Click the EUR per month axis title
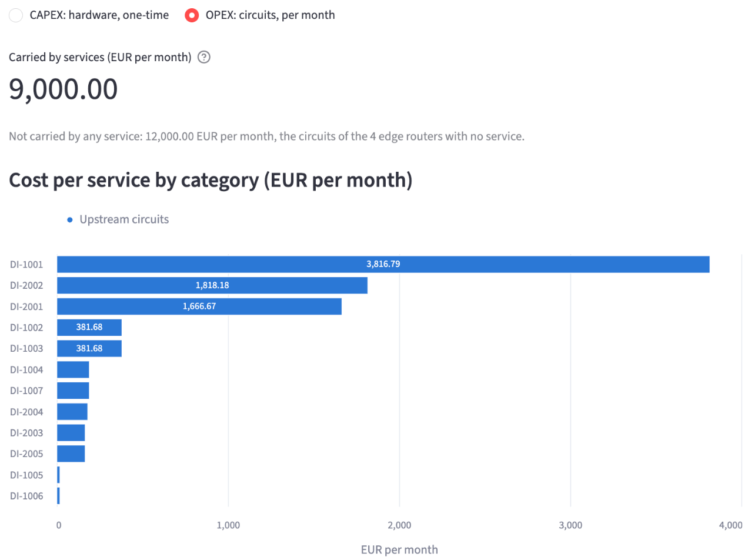 pos(399,549)
